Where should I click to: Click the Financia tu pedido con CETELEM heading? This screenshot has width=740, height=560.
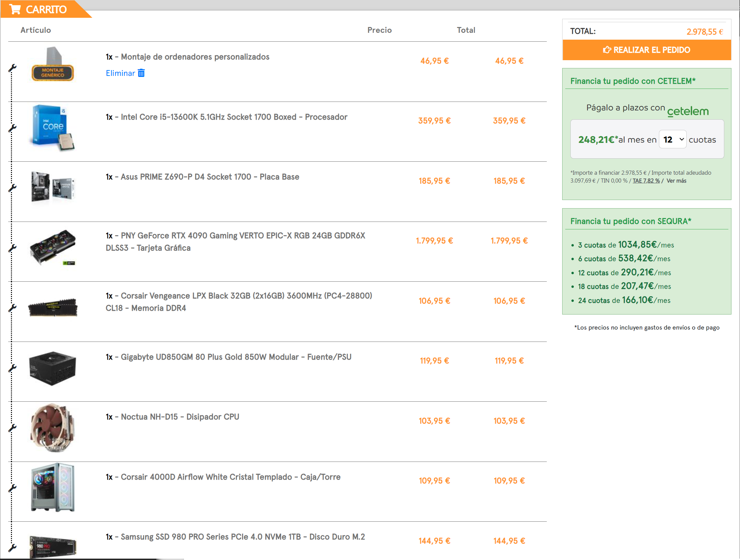coord(633,81)
